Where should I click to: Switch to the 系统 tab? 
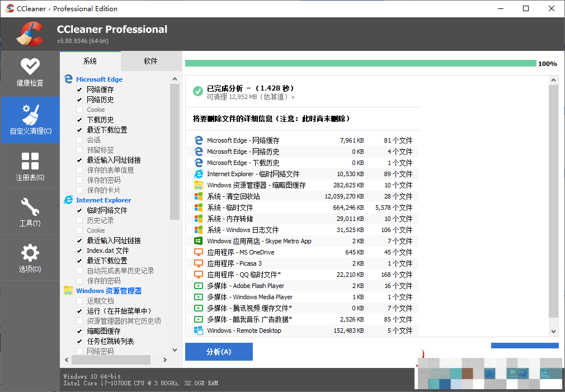tap(90, 61)
